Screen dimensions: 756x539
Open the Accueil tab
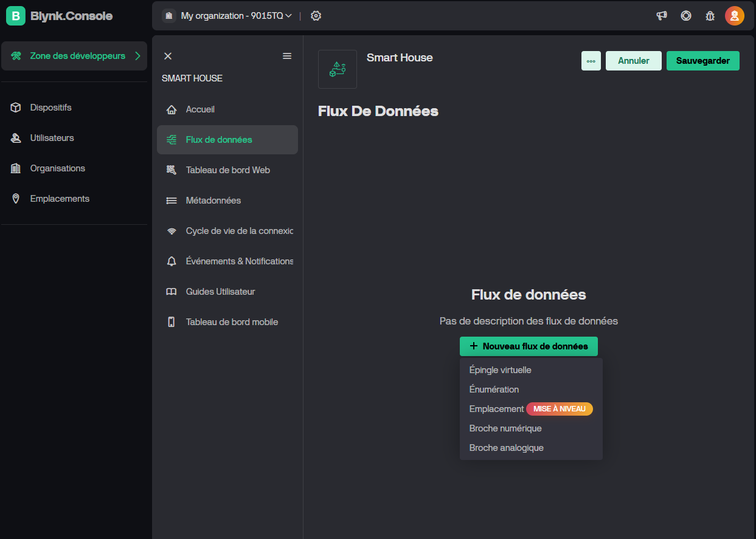click(227, 109)
